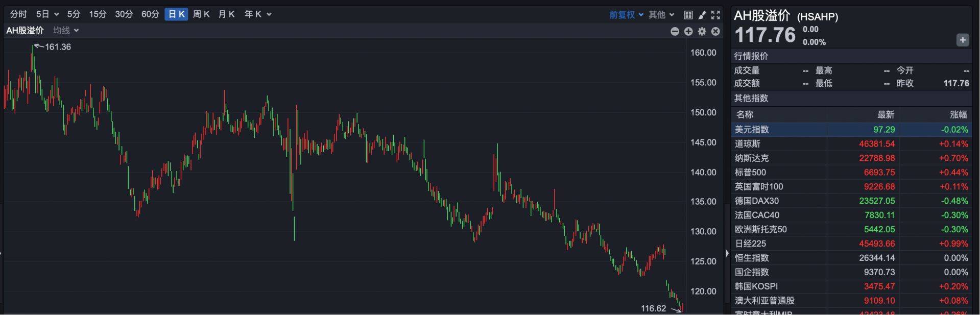Screen dimensions: 980x315
Task: Zoom in chart with plus icon
Action: pyautogui.click(x=688, y=32)
